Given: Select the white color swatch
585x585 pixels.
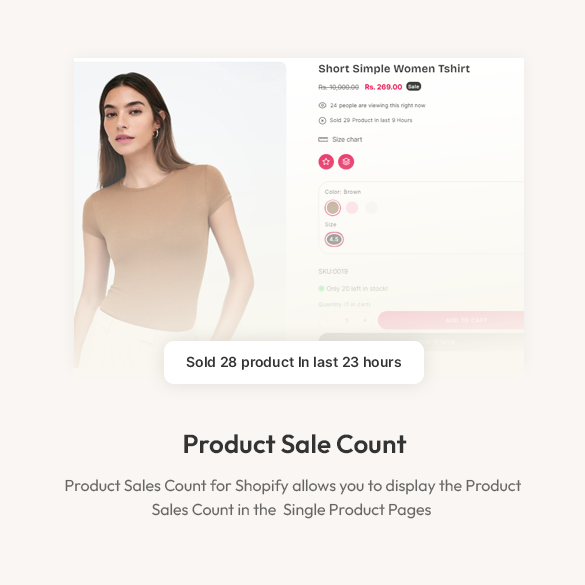Looking at the screenshot, I should (x=371, y=208).
